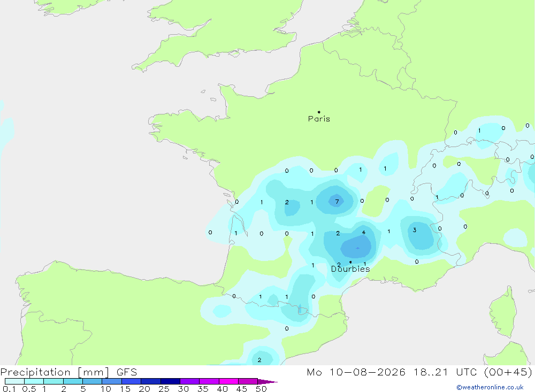
Task: Pick the legend swatch between 0.1 and 0.5
Action: [x=14, y=381]
